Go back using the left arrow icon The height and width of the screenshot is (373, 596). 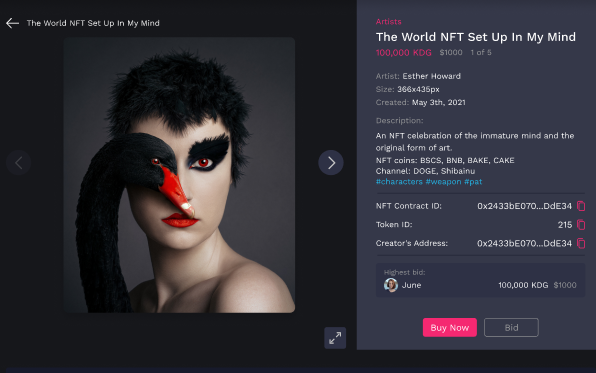point(12,23)
